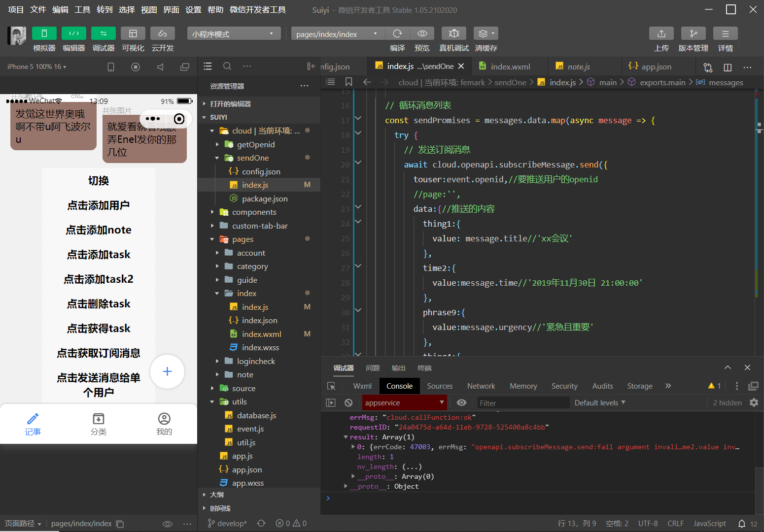Expand the custom-tab-bar folder
764x532 pixels.
point(259,226)
